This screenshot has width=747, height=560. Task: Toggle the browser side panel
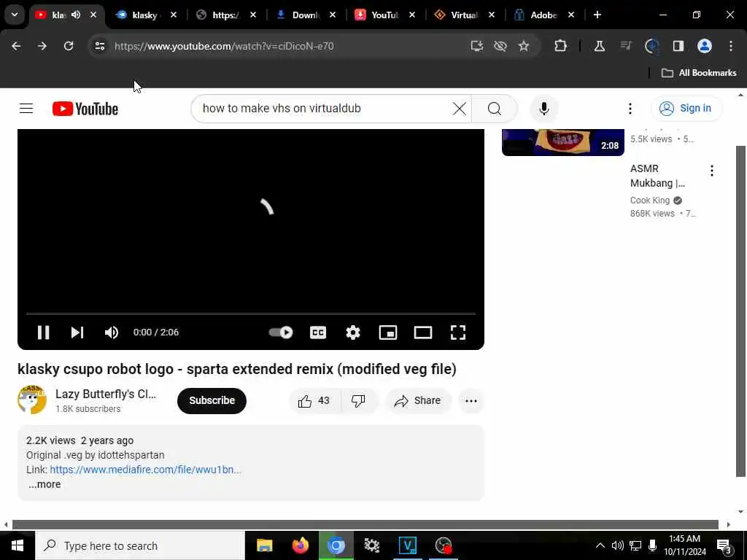coord(678,46)
